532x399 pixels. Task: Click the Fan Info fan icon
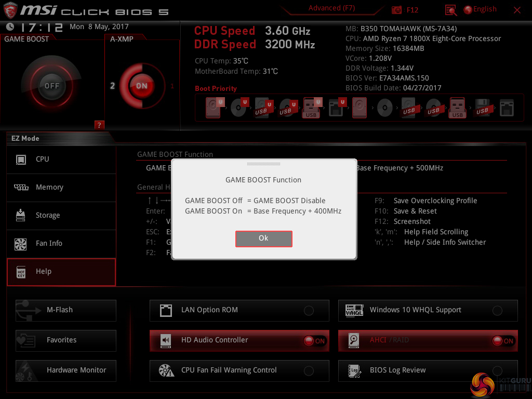click(x=21, y=244)
